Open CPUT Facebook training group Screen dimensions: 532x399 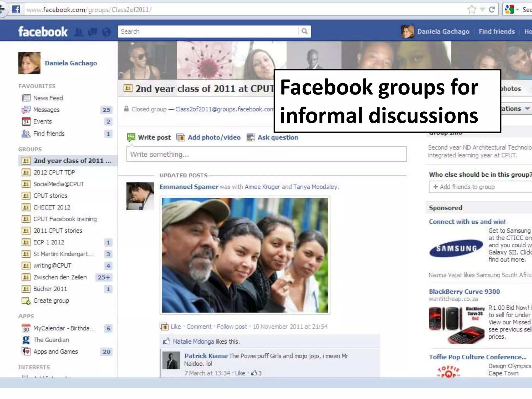[65, 219]
